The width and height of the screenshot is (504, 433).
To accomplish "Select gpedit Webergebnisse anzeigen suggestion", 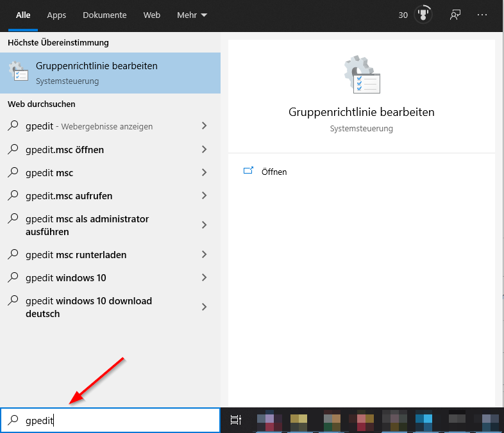I will (x=110, y=126).
